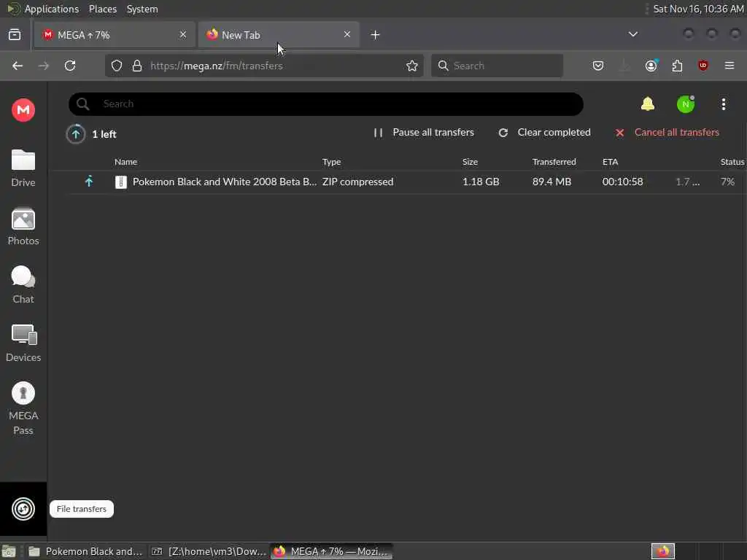Screen dimensions: 747x560
Task: Open the green N account avatar
Action: click(x=686, y=104)
